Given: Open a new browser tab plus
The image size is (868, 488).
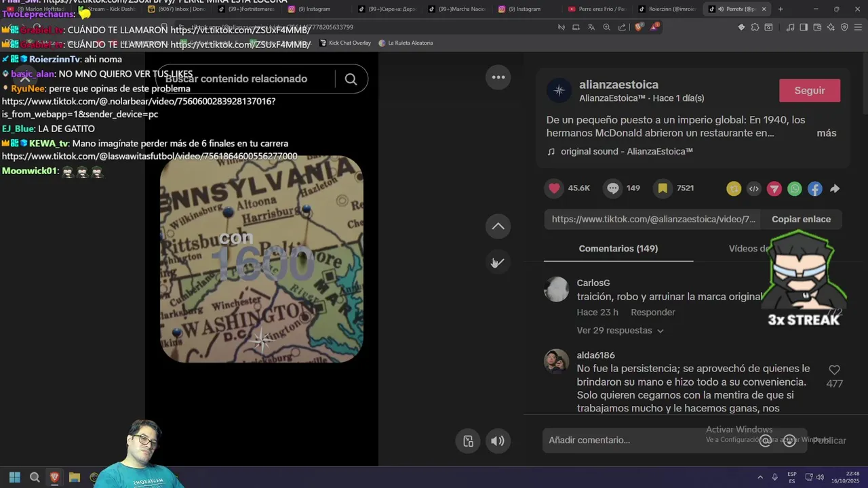Looking at the screenshot, I should click(781, 9).
